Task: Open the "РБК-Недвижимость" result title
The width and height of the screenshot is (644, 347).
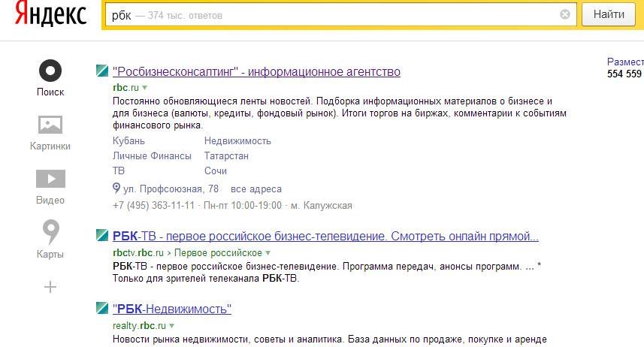Action: coord(171,309)
